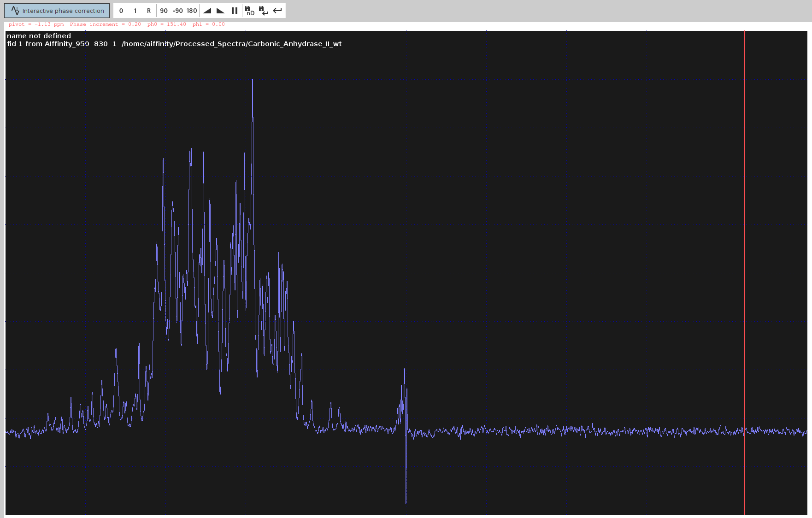Click the negative dispersive peak near center

pos(406,498)
